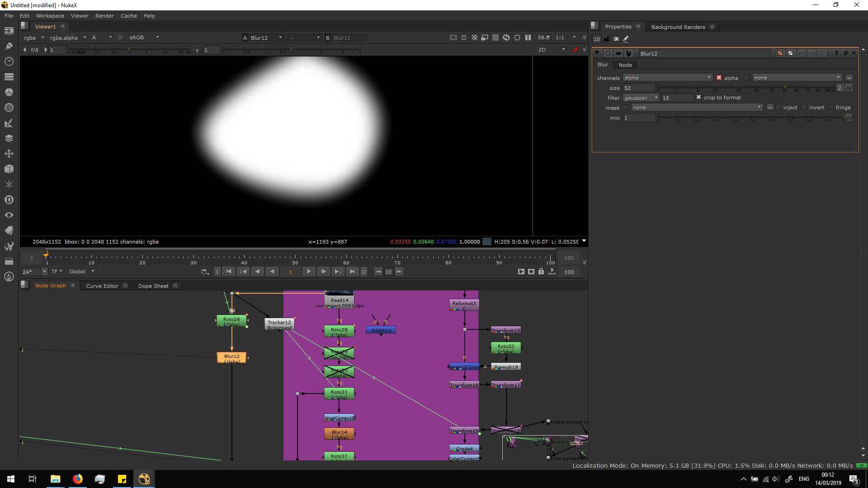This screenshot has height=488, width=868.
Task: Click the blur size slider
Action: 746,88
